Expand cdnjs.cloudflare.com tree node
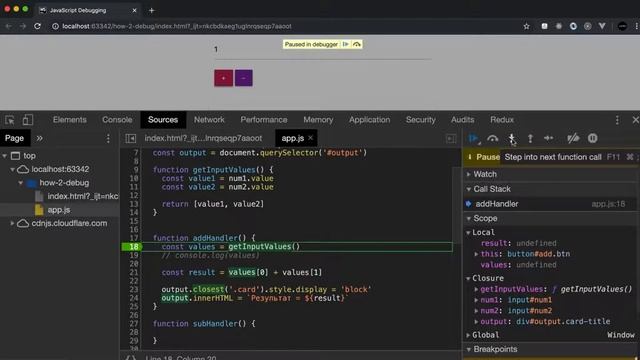640x360 pixels. [x=13, y=223]
